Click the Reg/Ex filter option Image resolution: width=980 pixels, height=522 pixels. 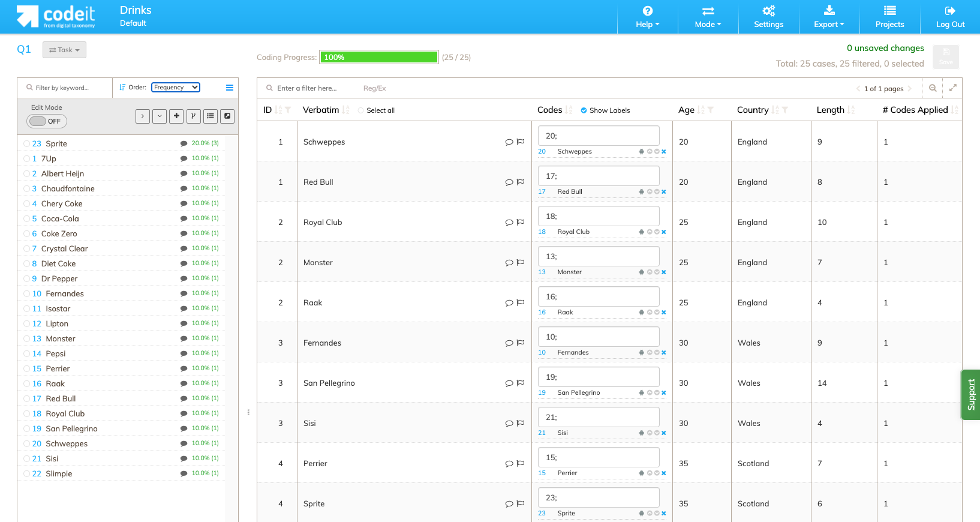click(375, 88)
